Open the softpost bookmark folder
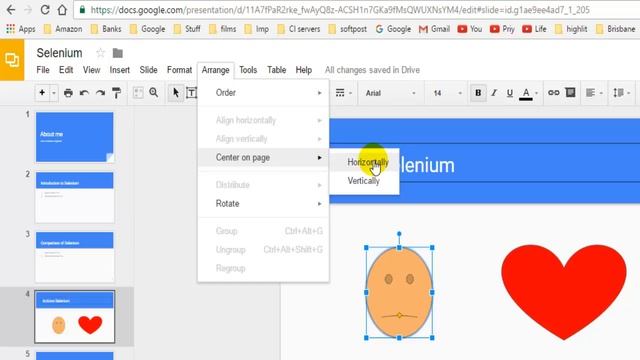Viewport: 640px width, 360px height. 347,29
